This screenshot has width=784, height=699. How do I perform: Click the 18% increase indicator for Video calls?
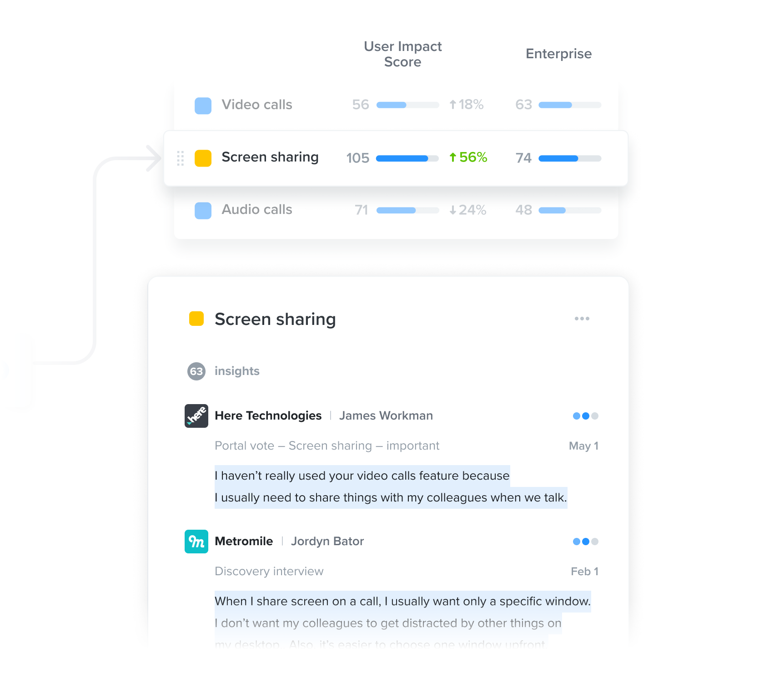pyautogui.click(x=467, y=105)
